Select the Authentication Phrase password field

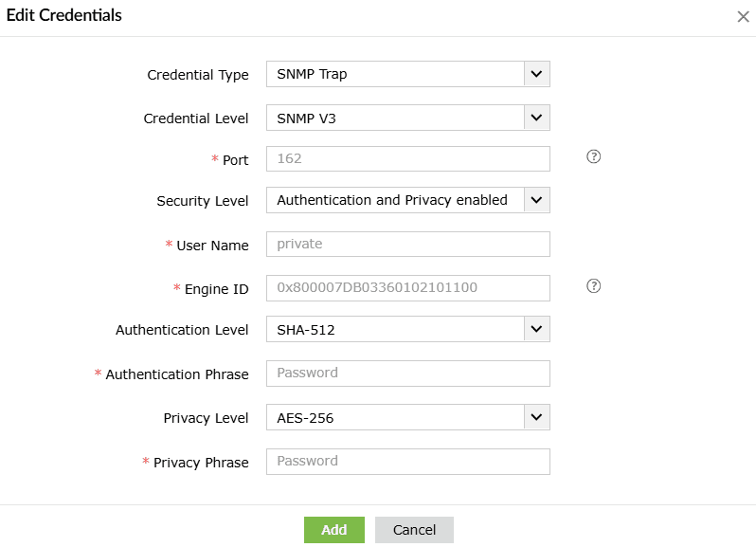(x=407, y=373)
